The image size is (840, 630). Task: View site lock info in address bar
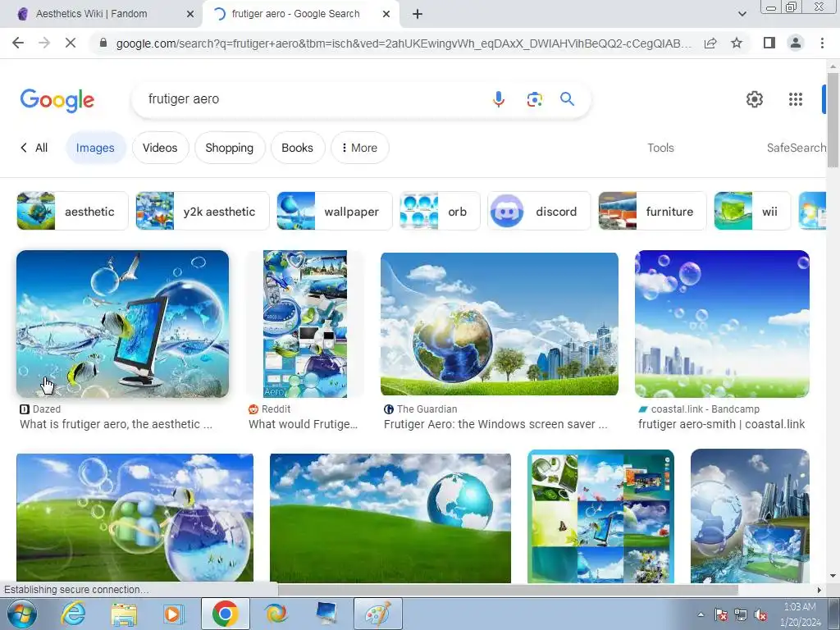click(x=103, y=43)
